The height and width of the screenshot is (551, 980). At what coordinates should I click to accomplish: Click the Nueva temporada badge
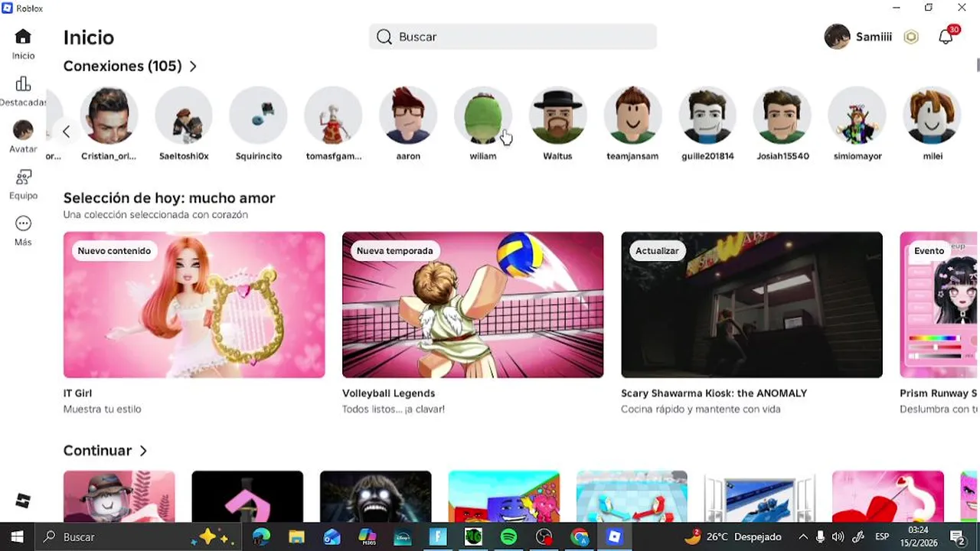coord(394,251)
